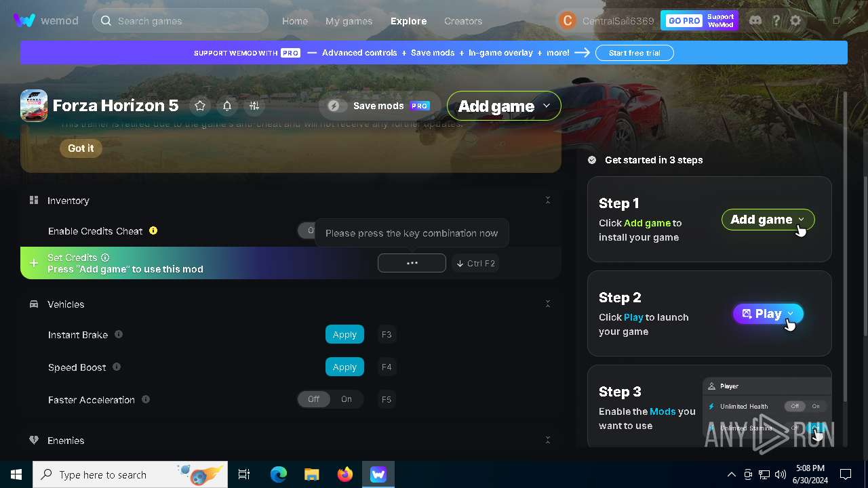This screenshot has height=488, width=868.
Task: Click the Vehicles category car icon
Action: pos(34,304)
